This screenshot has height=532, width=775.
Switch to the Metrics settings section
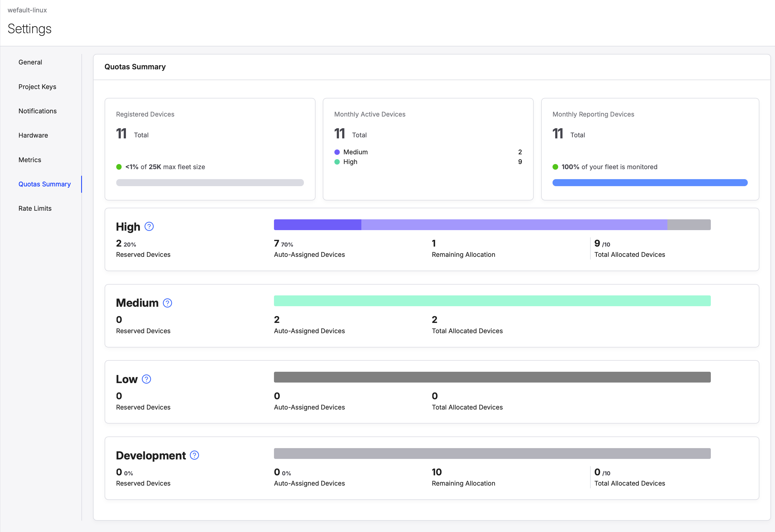[x=30, y=160]
